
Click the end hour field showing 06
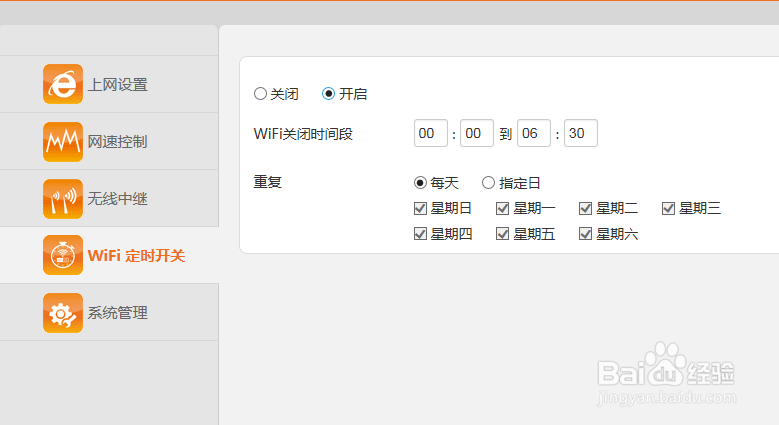[x=534, y=133]
